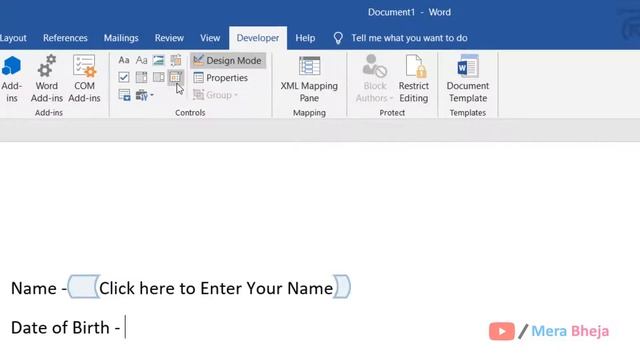Viewport: 640px width, 360px height.
Task: Open the Legacy Tools dropdown
Action: (x=145, y=95)
